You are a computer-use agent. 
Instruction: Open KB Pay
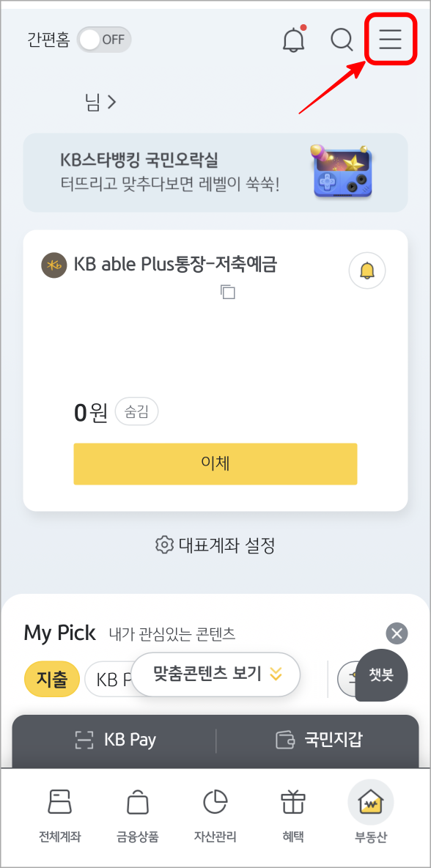click(116, 740)
